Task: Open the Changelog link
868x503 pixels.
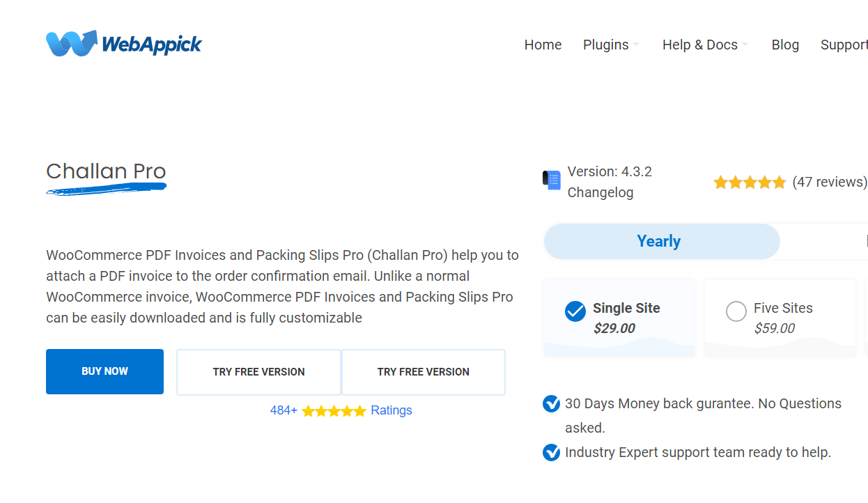Action: coord(600,193)
